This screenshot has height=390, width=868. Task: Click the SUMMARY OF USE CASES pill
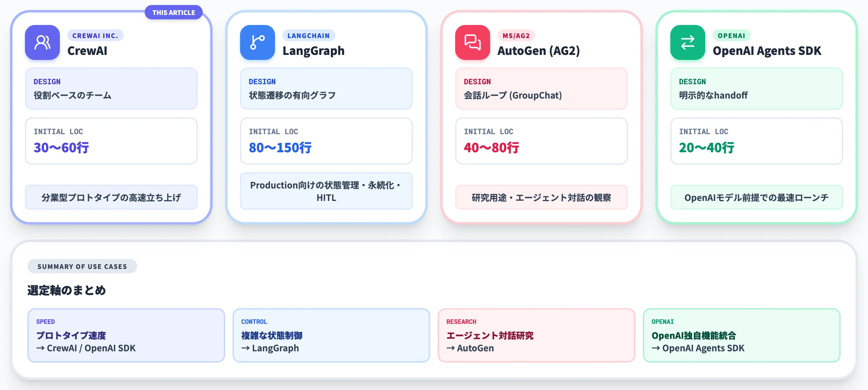[82, 266]
